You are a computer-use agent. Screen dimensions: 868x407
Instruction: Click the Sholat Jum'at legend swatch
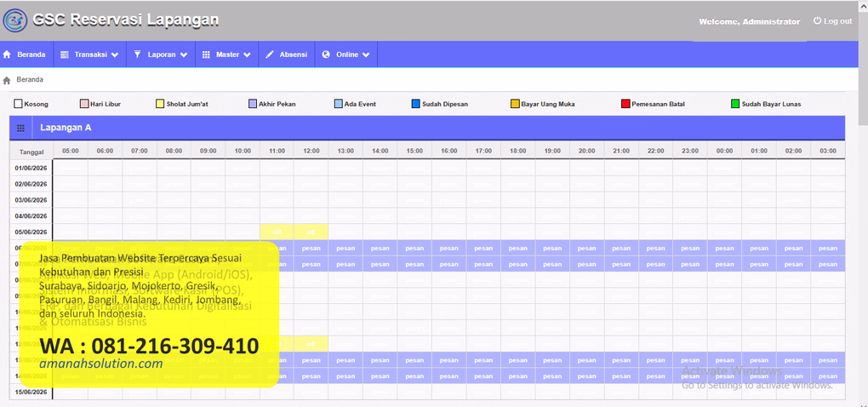pos(161,104)
